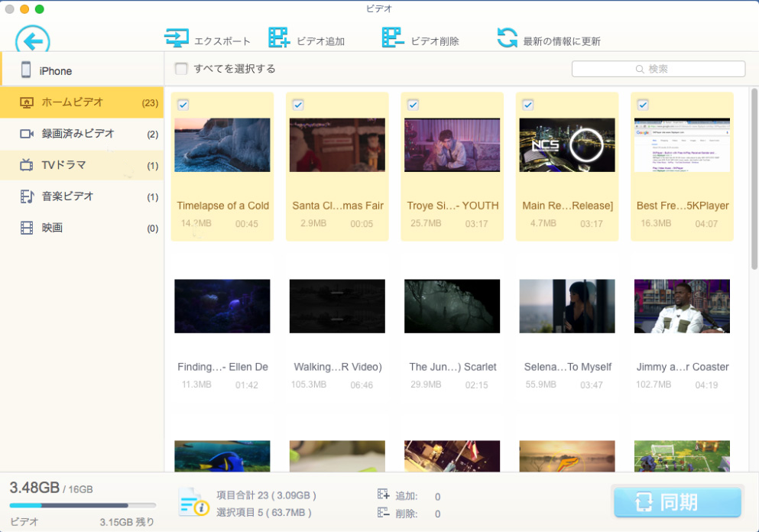
Task: Click the 3.48GB storage used text
Action: tap(34, 488)
